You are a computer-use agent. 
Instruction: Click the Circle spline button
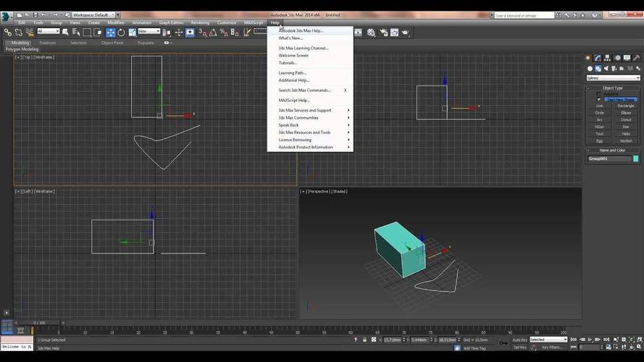[600, 113]
